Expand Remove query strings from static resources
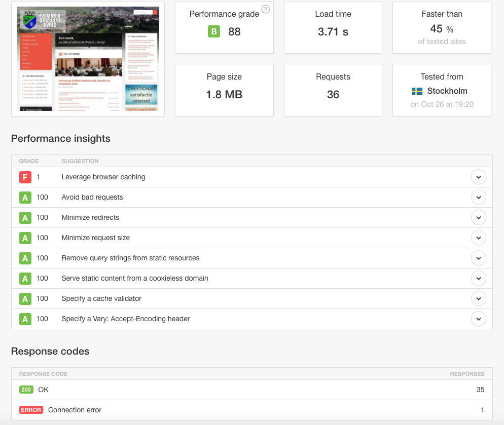 tap(478, 258)
